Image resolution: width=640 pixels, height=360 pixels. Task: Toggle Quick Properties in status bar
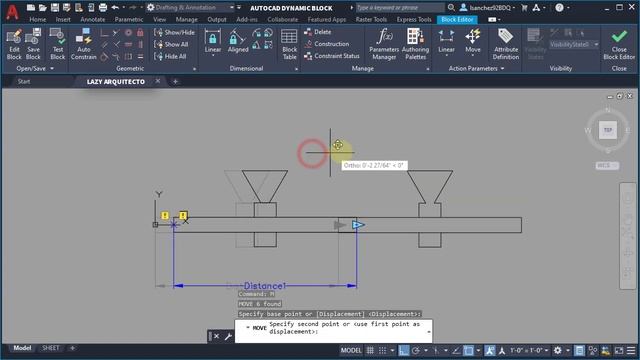[579, 350]
